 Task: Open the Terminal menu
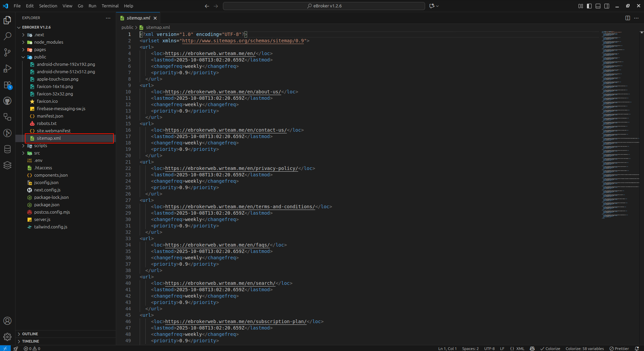[x=110, y=6]
